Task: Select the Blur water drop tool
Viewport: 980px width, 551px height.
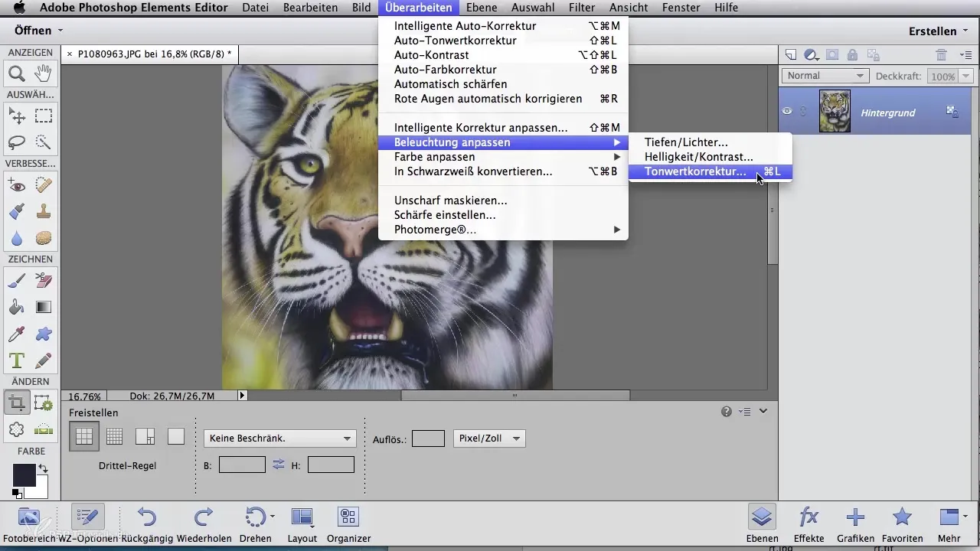Action: [x=17, y=238]
